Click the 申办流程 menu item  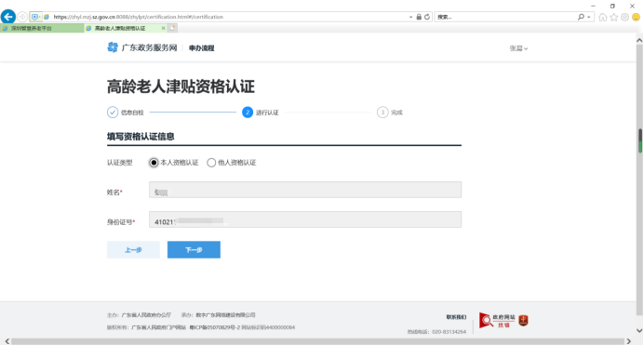(201, 48)
